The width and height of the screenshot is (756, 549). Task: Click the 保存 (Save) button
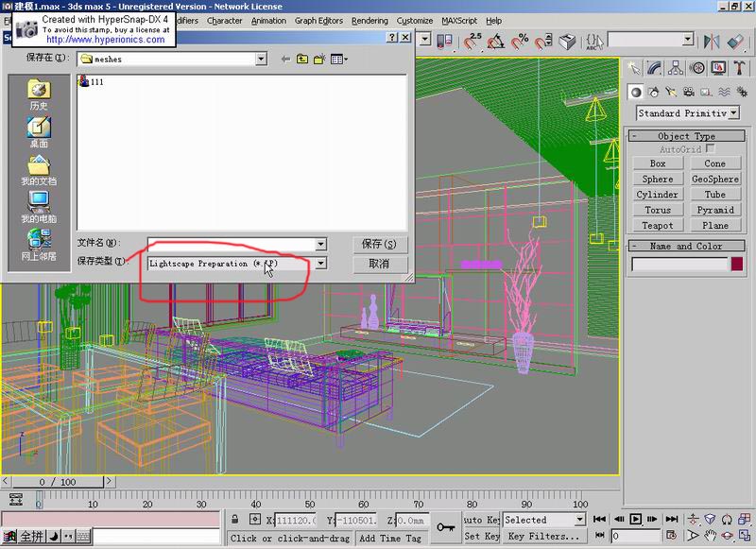point(378,244)
